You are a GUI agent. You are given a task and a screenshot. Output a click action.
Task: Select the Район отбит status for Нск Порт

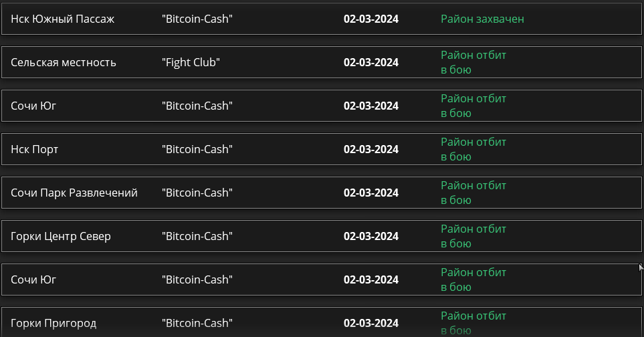(x=473, y=149)
